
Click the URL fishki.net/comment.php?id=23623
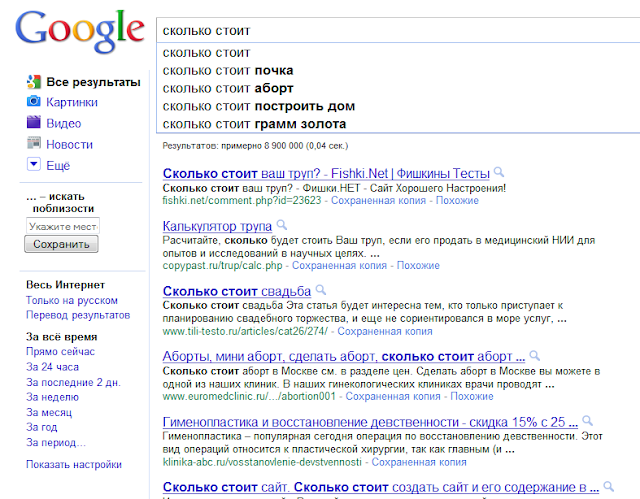tap(242, 200)
